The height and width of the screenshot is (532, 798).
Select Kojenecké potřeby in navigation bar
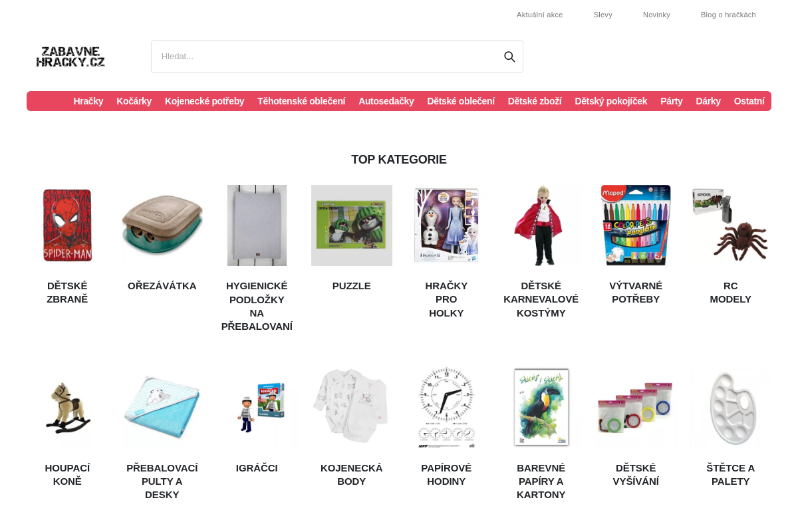tap(205, 101)
